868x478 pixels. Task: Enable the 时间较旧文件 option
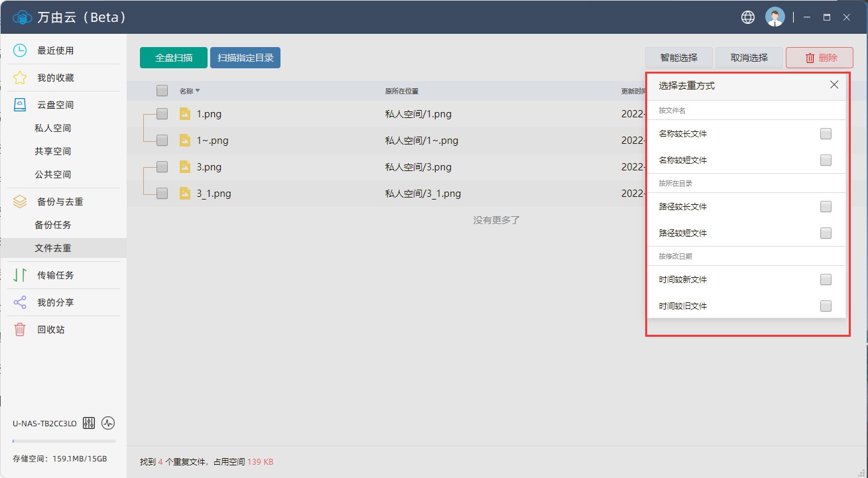click(x=826, y=306)
